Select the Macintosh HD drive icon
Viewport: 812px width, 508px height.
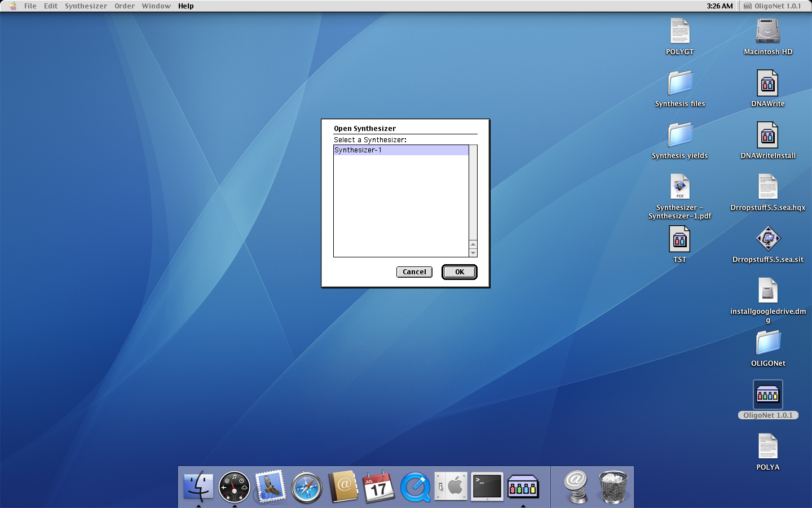coord(767,32)
